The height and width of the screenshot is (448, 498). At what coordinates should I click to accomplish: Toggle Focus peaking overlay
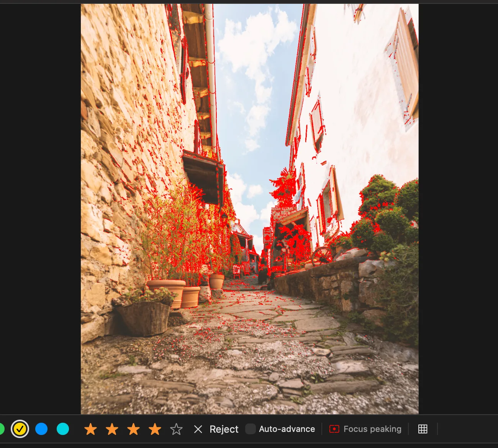365,429
